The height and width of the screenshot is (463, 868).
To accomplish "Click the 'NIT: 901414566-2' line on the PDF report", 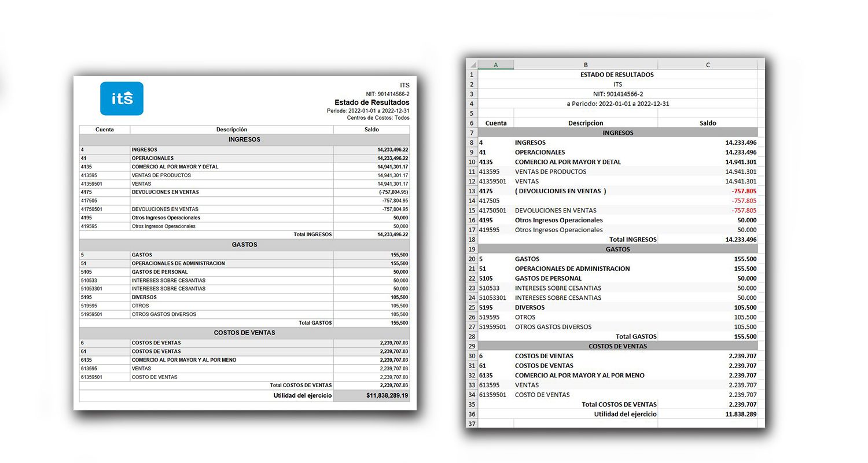I will coord(388,94).
